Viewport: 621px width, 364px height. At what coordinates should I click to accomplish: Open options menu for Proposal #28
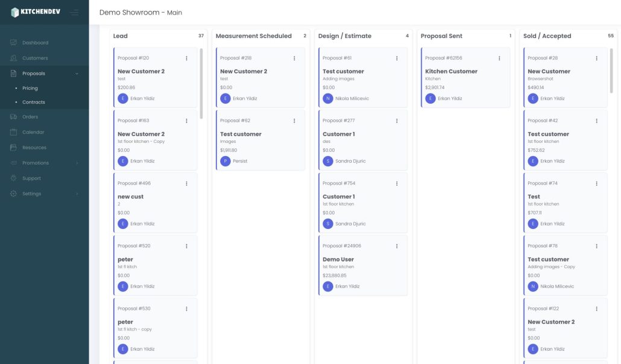tap(596, 58)
